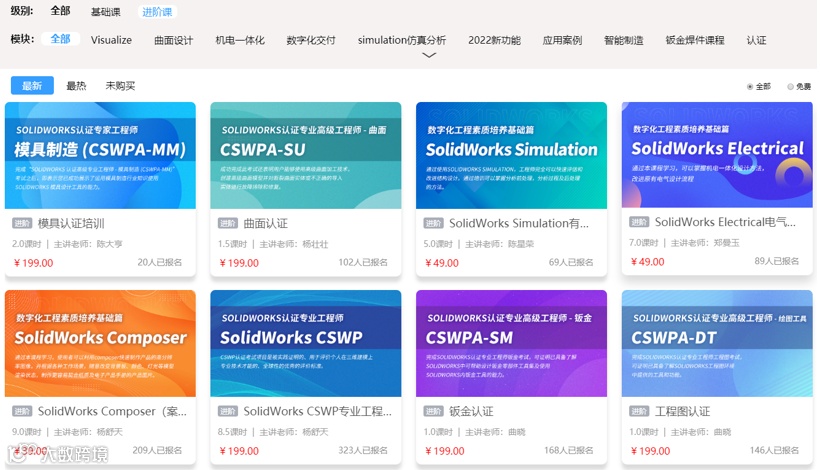Click the 主讲老师: 郑曼玉 instructor text
This screenshot has height=470, width=820.
705,243
